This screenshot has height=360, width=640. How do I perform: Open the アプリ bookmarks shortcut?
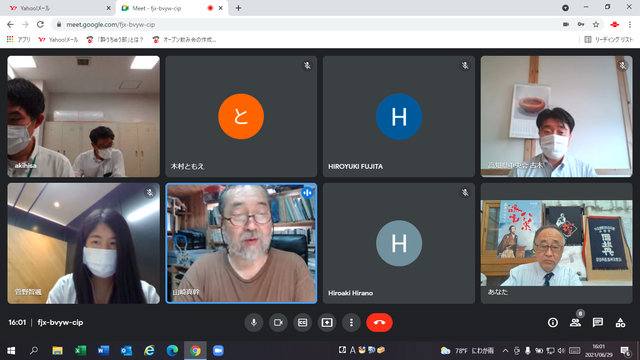pyautogui.click(x=19, y=40)
